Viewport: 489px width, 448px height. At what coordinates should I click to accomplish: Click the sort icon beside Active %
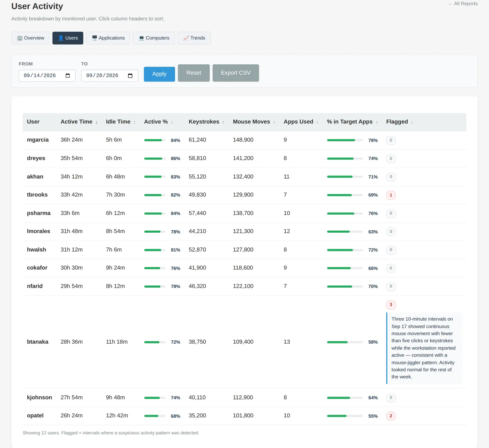tap(172, 122)
